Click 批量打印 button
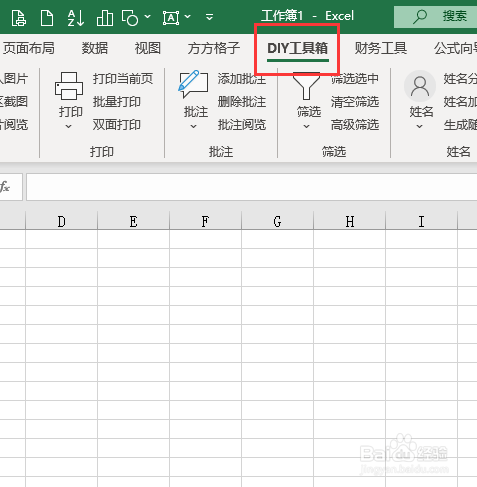The width and height of the screenshot is (477, 487). tap(117, 102)
